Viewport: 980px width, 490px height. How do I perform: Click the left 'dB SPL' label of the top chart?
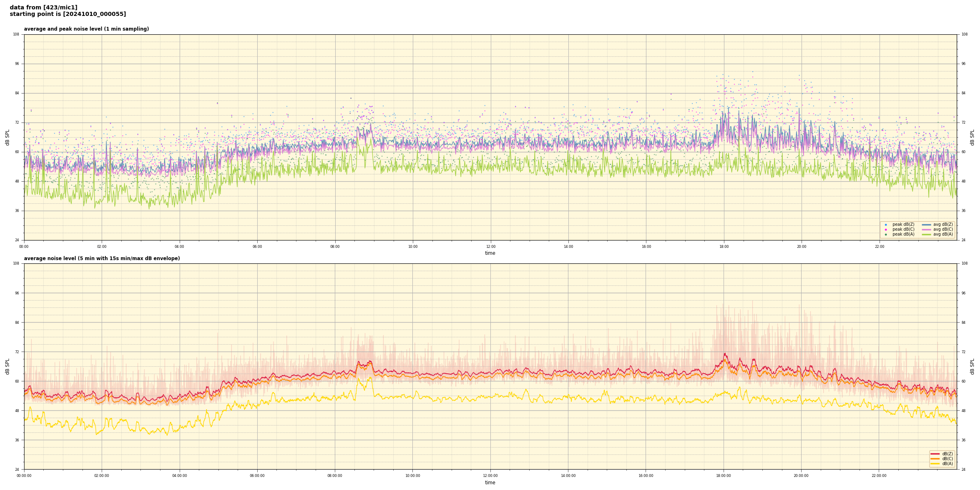(7, 137)
